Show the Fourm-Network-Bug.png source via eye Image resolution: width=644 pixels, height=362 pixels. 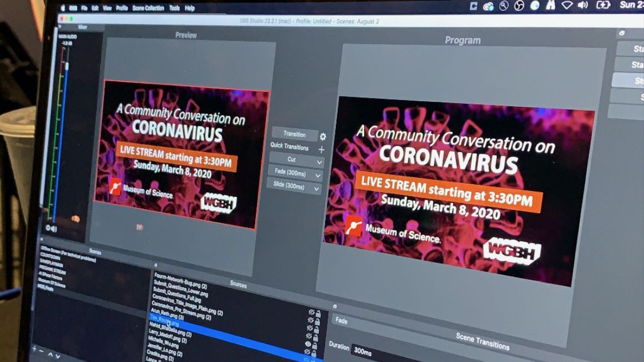click(311, 312)
